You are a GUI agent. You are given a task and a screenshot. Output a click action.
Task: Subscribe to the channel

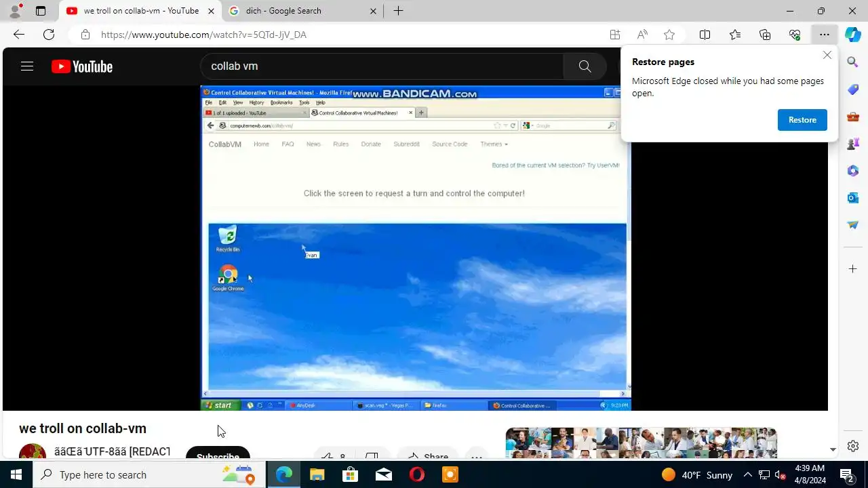[x=218, y=453]
